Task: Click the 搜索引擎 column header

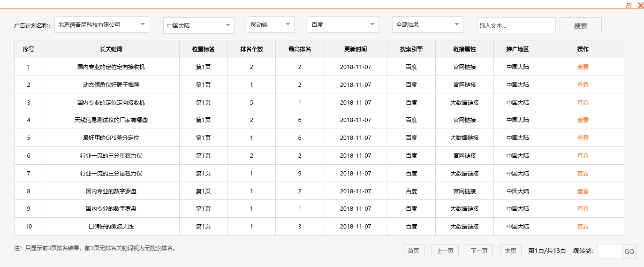Action: tap(411, 49)
